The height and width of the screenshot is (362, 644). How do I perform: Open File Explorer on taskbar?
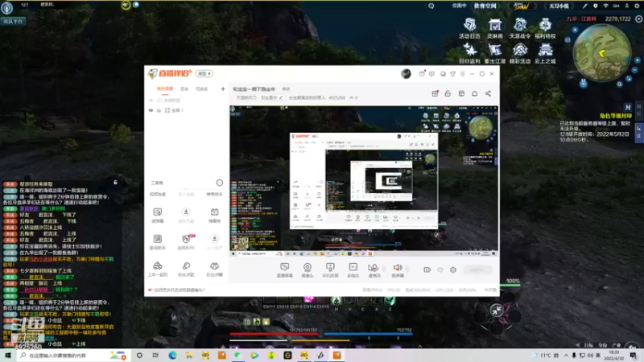[x=188, y=356]
